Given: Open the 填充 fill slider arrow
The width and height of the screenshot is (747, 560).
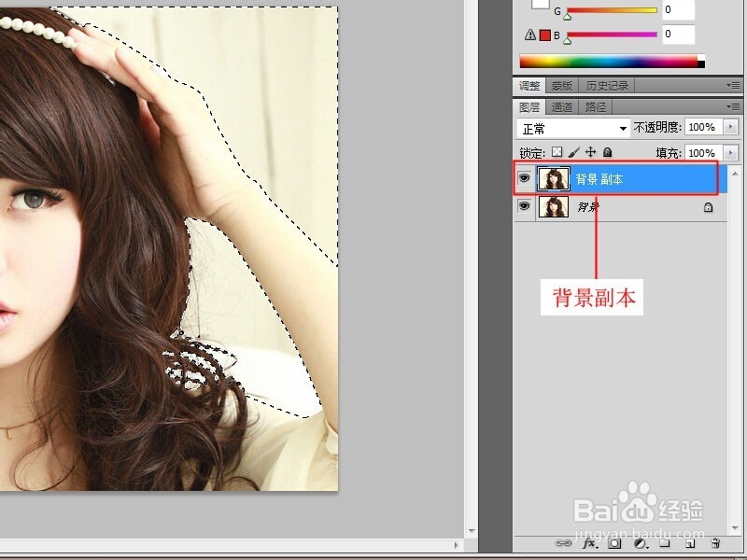Looking at the screenshot, I should (x=730, y=153).
